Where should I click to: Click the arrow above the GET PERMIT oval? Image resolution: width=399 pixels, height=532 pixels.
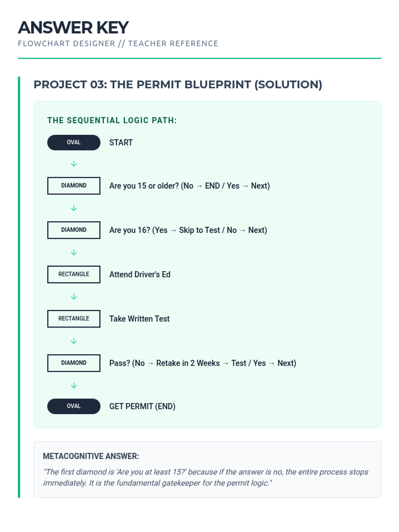74,386
